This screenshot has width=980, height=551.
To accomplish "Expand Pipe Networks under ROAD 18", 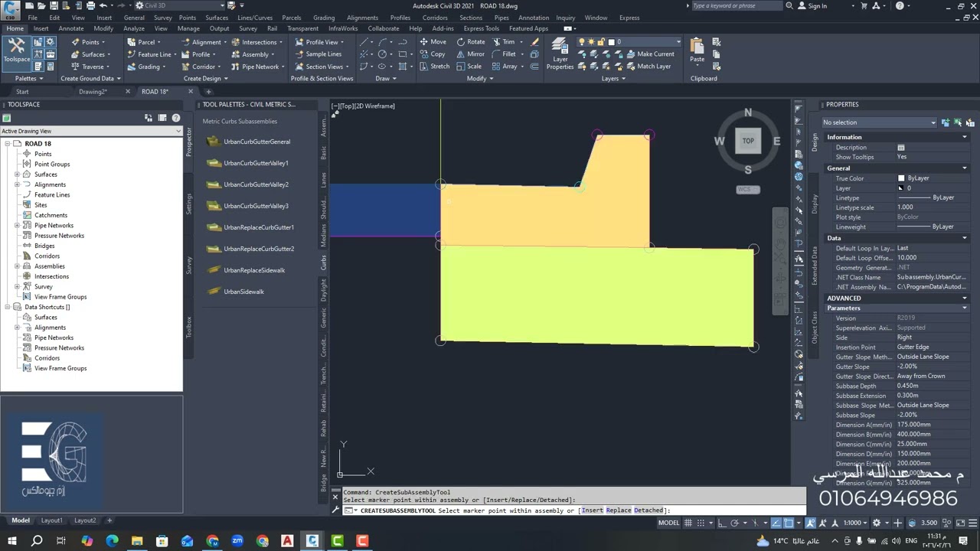I will point(18,225).
